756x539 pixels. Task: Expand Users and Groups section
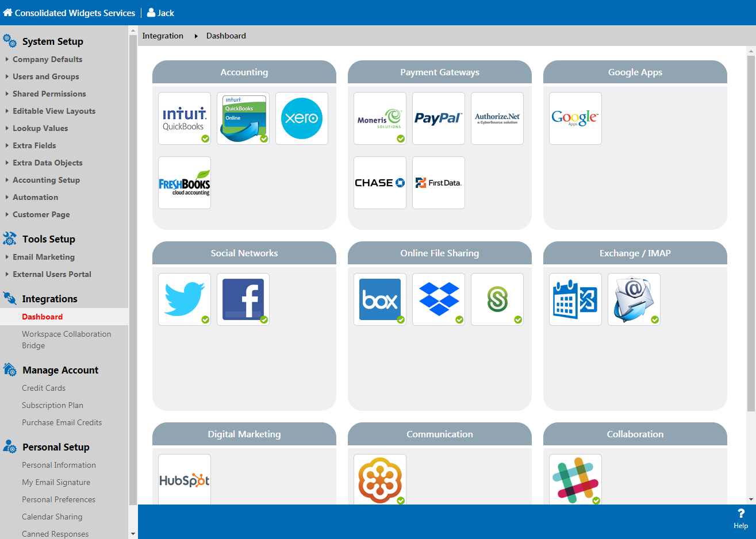pos(45,76)
